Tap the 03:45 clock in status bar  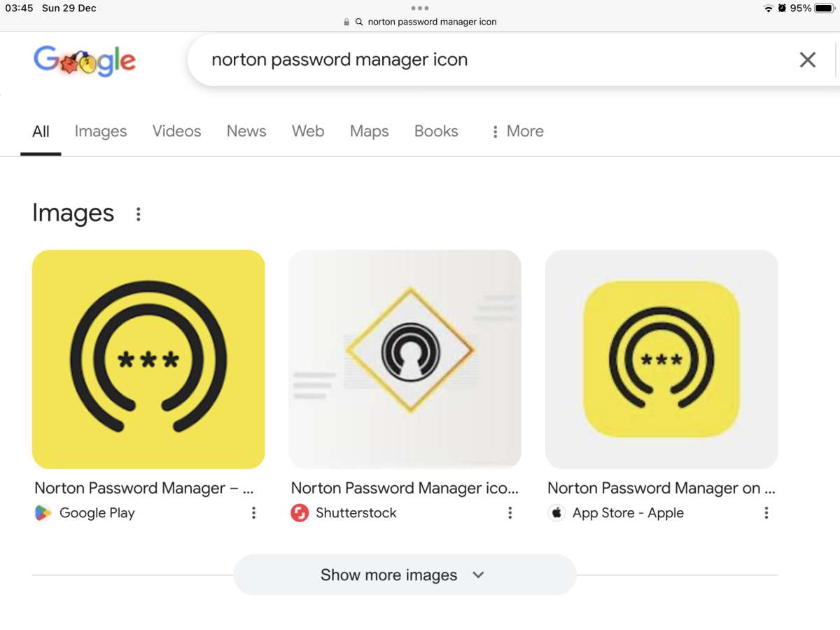coord(19,8)
